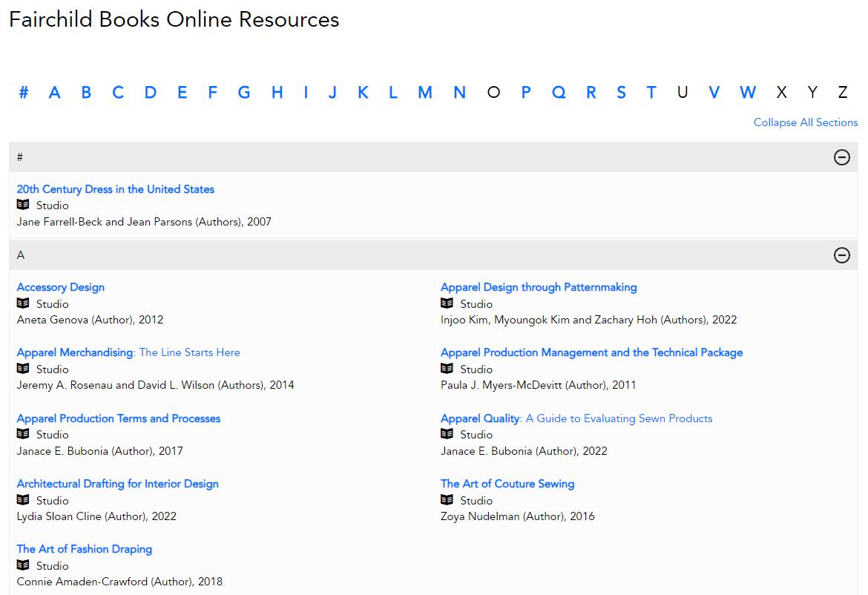This screenshot has height=595, width=868.
Task: Choose letter W in alphabet index
Action: pyautogui.click(x=748, y=92)
